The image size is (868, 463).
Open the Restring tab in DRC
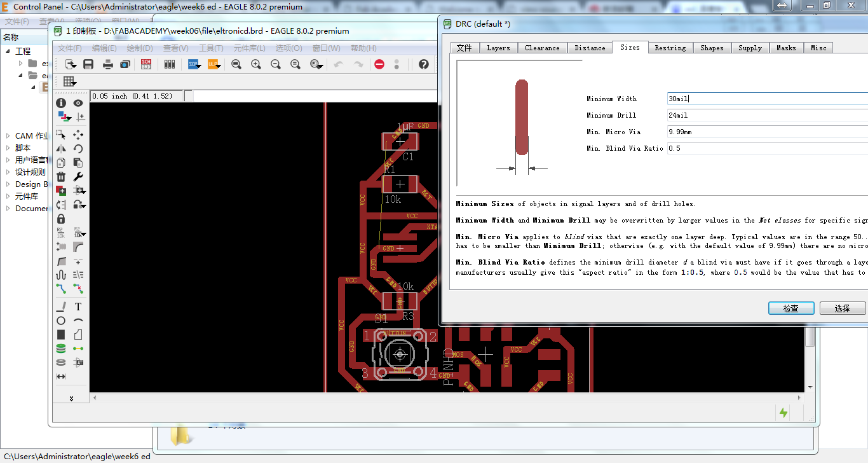670,48
